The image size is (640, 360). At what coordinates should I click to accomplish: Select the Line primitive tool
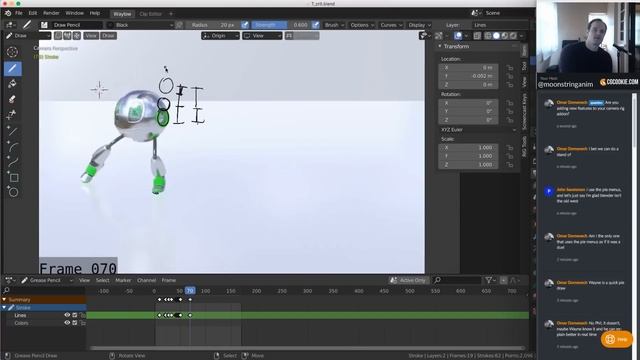click(12, 131)
